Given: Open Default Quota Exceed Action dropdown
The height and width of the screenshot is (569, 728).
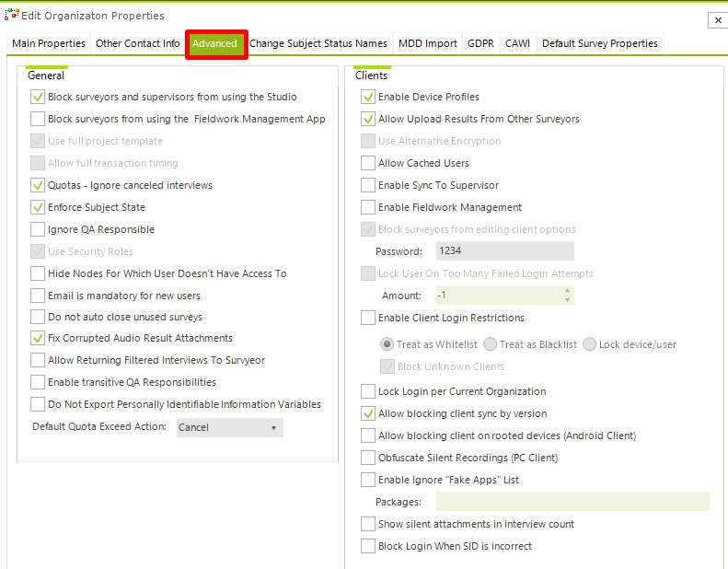Looking at the screenshot, I should coord(230,427).
